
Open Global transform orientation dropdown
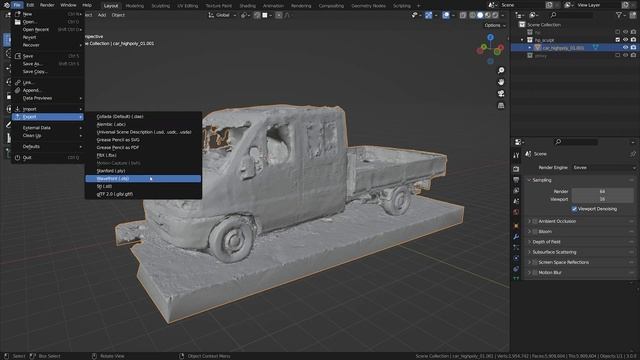(222, 15)
